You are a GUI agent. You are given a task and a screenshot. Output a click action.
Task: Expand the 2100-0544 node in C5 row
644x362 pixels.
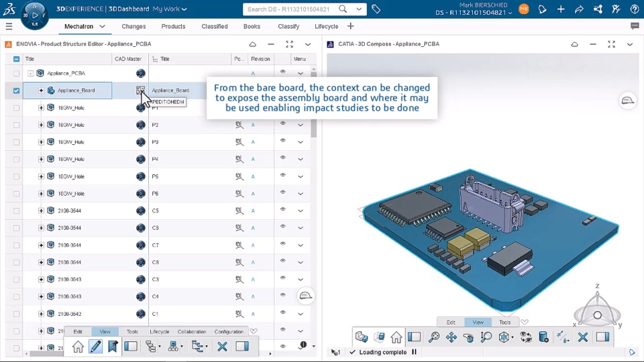pyautogui.click(x=41, y=210)
